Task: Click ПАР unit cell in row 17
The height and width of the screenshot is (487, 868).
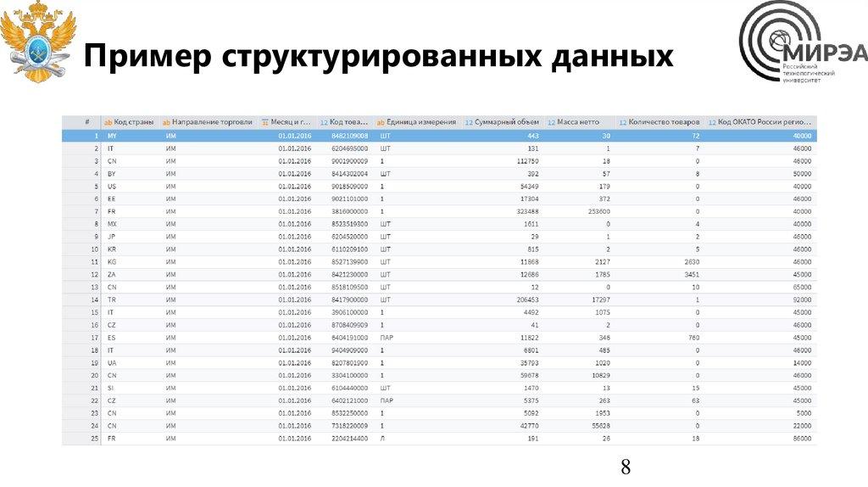Action: coord(387,338)
